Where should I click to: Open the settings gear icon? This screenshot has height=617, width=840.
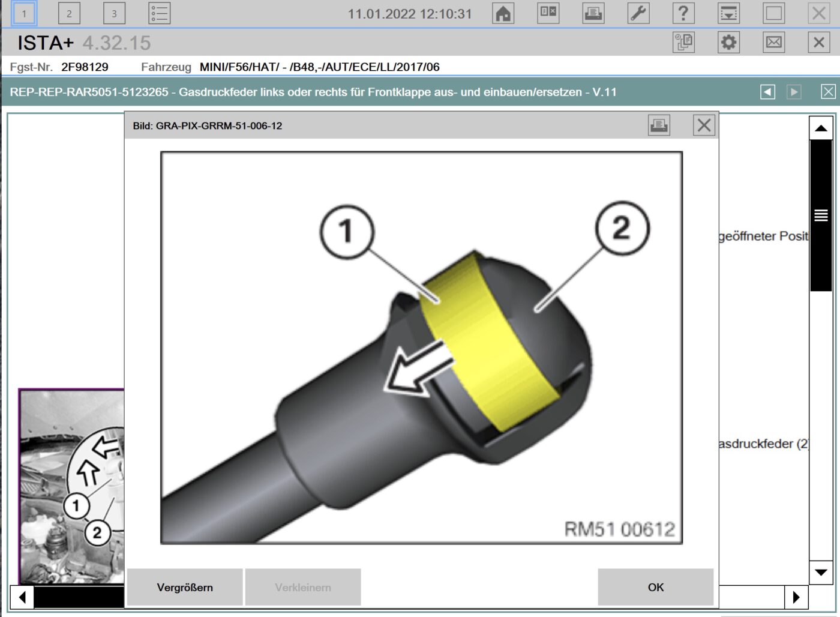pyautogui.click(x=728, y=43)
